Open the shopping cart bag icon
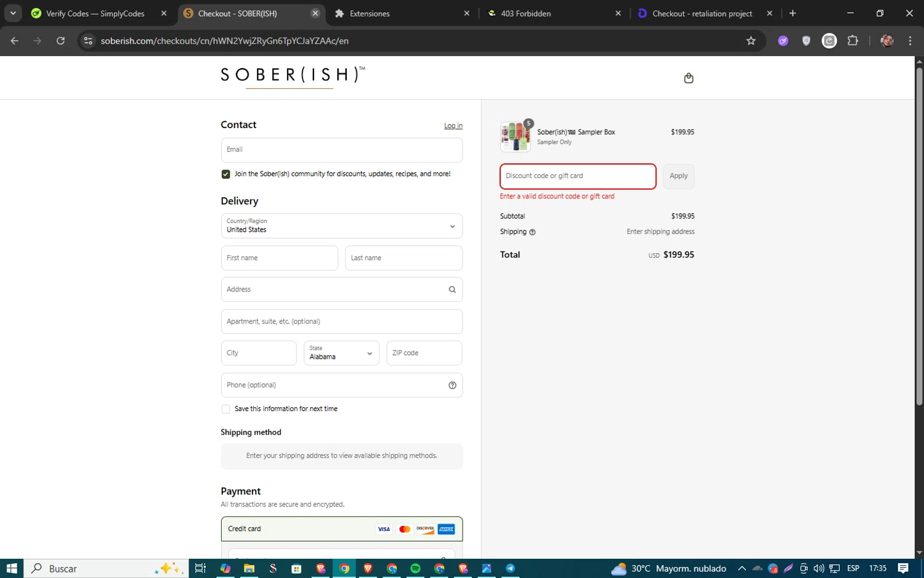 (x=689, y=78)
